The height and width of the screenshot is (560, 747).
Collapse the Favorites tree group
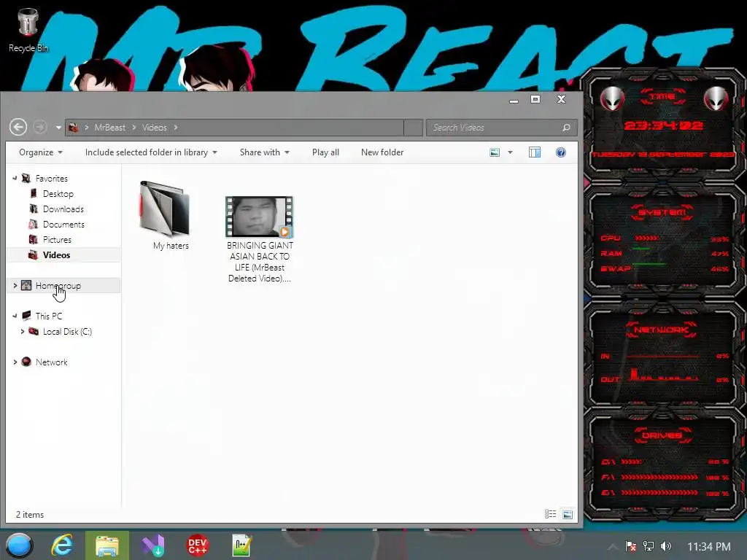point(15,178)
